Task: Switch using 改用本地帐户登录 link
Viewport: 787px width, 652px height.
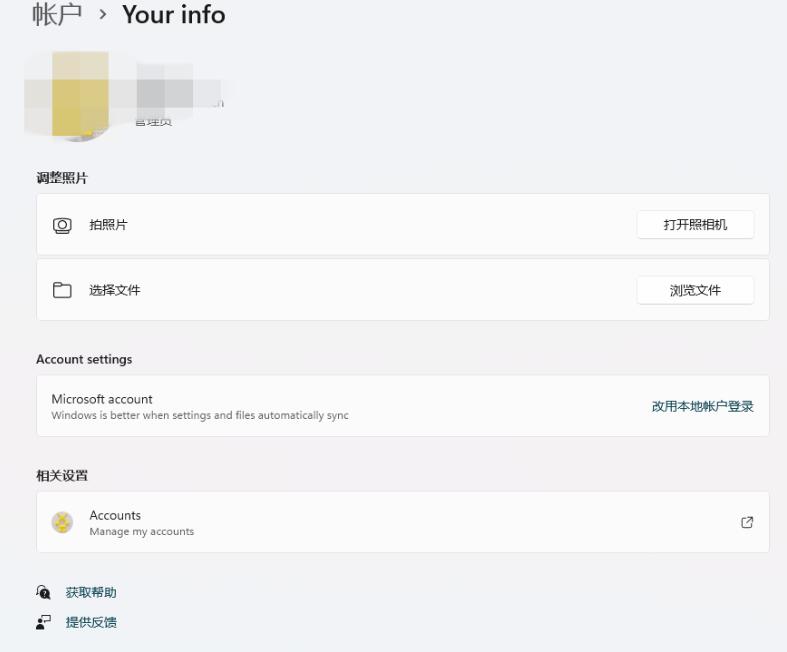Action: tap(702, 406)
